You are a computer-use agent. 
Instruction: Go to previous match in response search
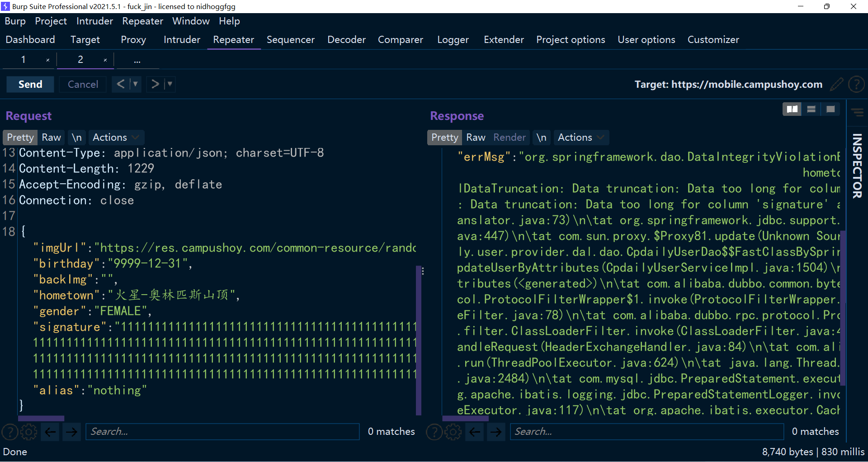[475, 432]
